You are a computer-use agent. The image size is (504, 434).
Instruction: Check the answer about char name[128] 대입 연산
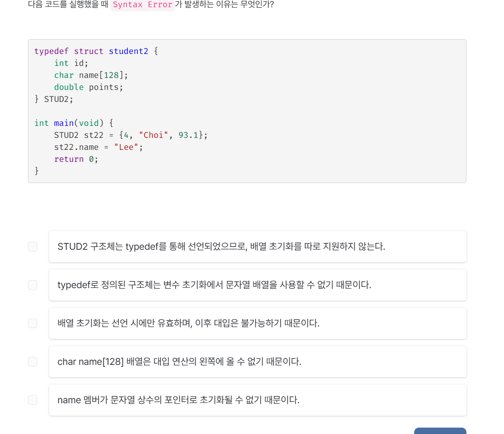click(x=32, y=361)
